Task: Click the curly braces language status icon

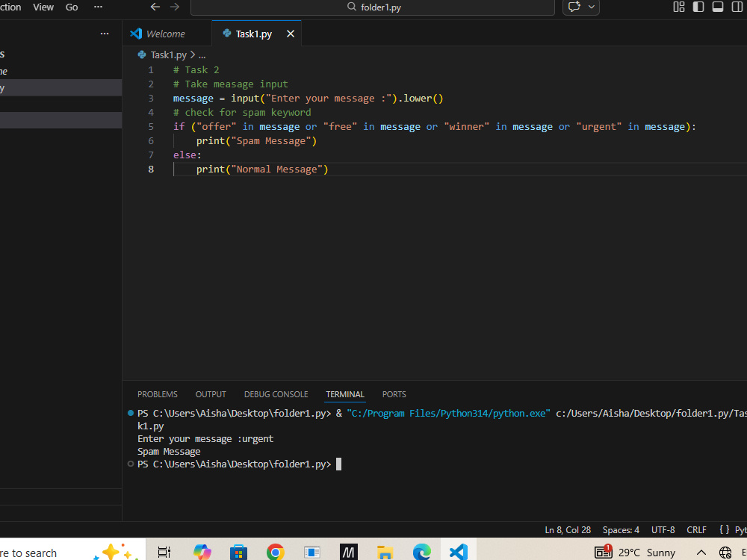Action: click(x=724, y=529)
